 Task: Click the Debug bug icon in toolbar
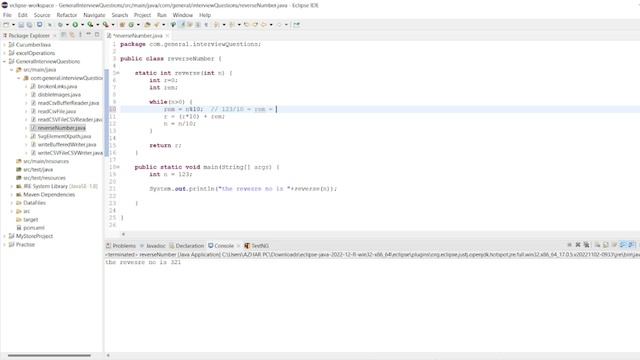click(x=60, y=24)
